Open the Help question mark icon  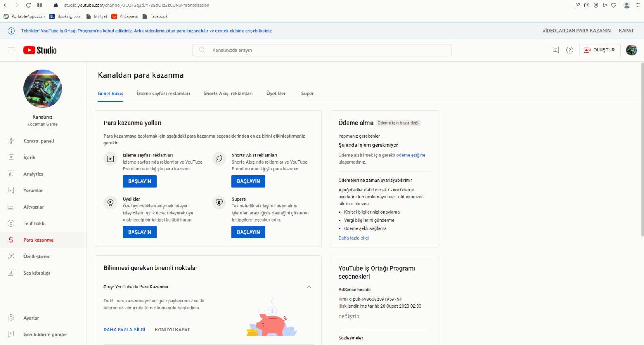(x=570, y=50)
